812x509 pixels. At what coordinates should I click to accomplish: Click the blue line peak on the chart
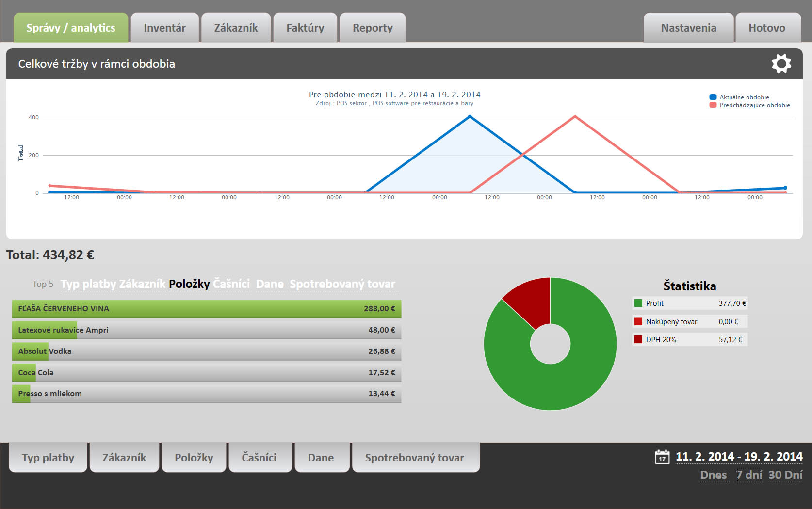[x=470, y=116]
